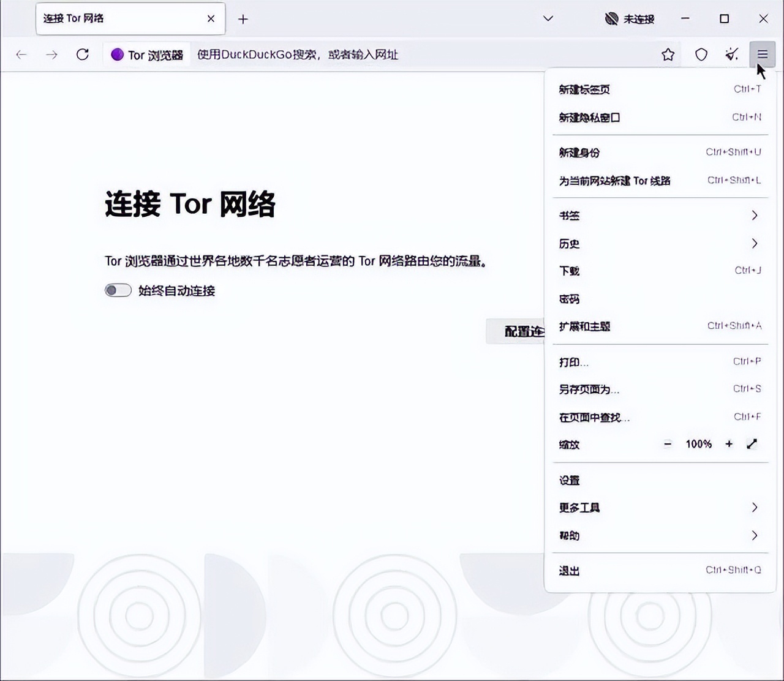Close the hamburger application menu
Viewport: 784px width, 681px height.
click(x=763, y=55)
